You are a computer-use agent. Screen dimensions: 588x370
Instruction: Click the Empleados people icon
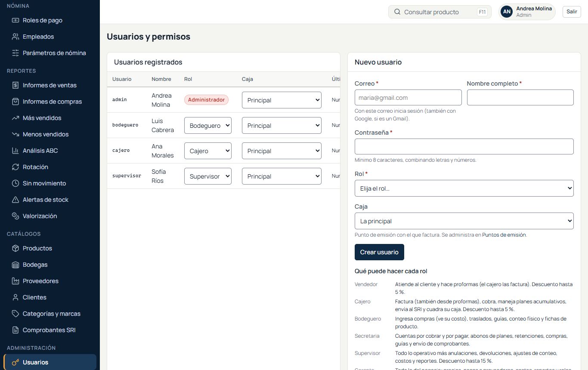point(15,37)
